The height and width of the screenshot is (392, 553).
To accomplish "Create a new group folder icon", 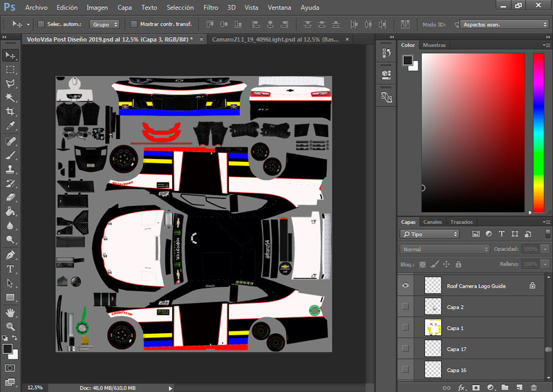I will (x=505, y=387).
